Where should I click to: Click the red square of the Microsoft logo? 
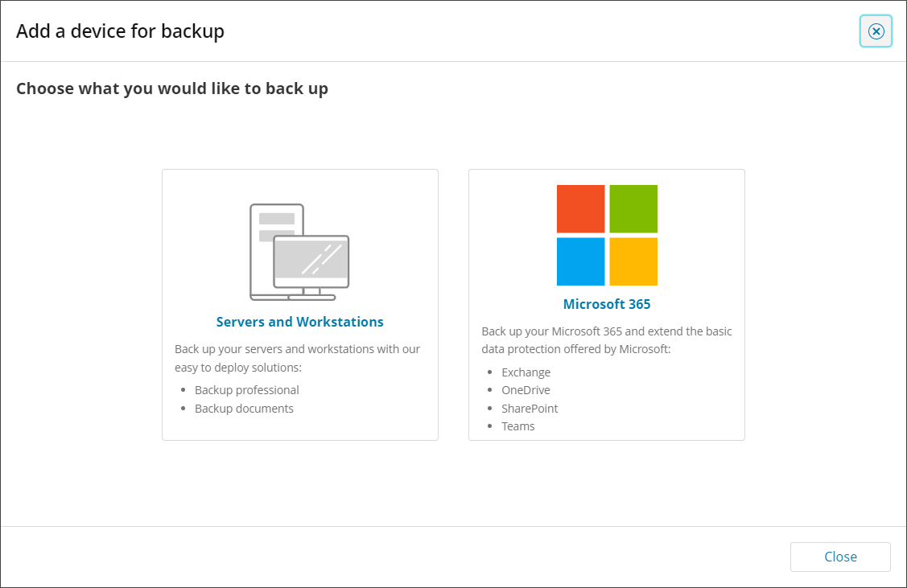pyautogui.click(x=580, y=209)
